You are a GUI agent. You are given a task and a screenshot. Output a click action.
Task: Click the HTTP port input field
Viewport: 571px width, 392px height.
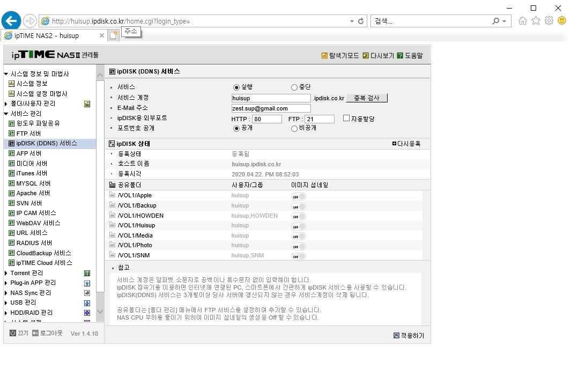[268, 119]
